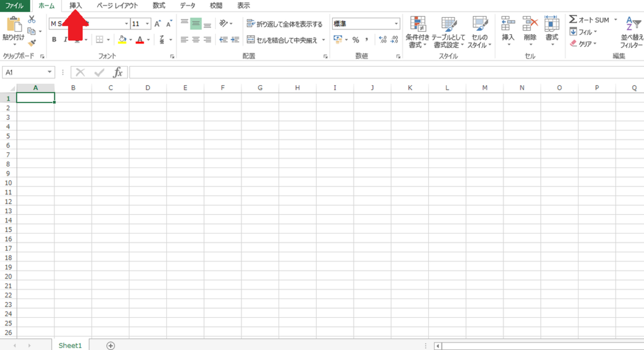
Task: Align text left
Action: tap(184, 40)
